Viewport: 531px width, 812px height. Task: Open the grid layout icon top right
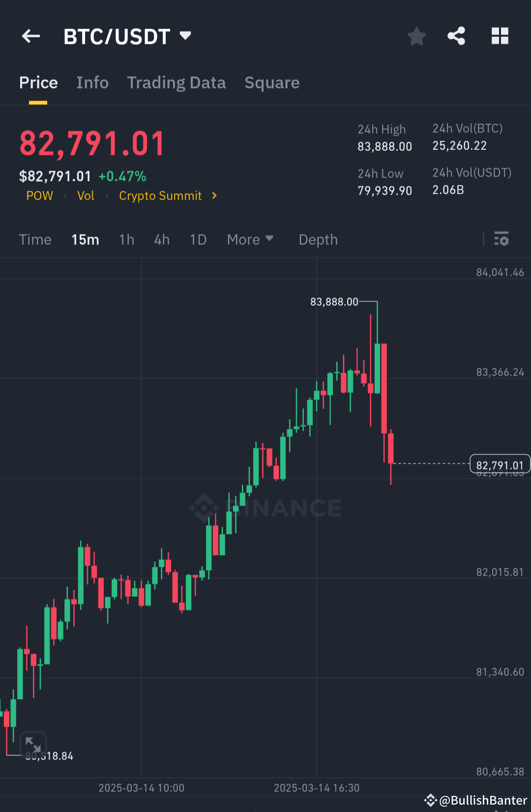pos(500,36)
